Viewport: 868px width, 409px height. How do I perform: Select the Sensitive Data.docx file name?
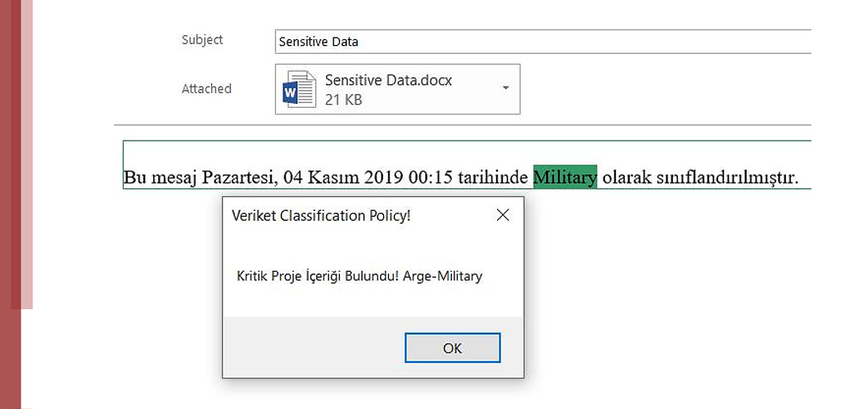tap(388, 80)
